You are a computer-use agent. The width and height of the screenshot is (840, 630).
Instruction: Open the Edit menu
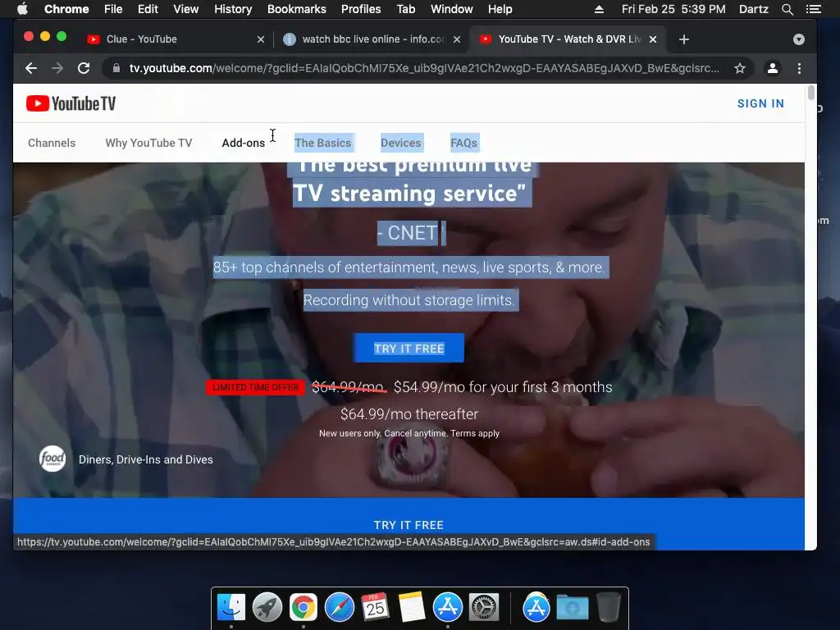coord(148,9)
